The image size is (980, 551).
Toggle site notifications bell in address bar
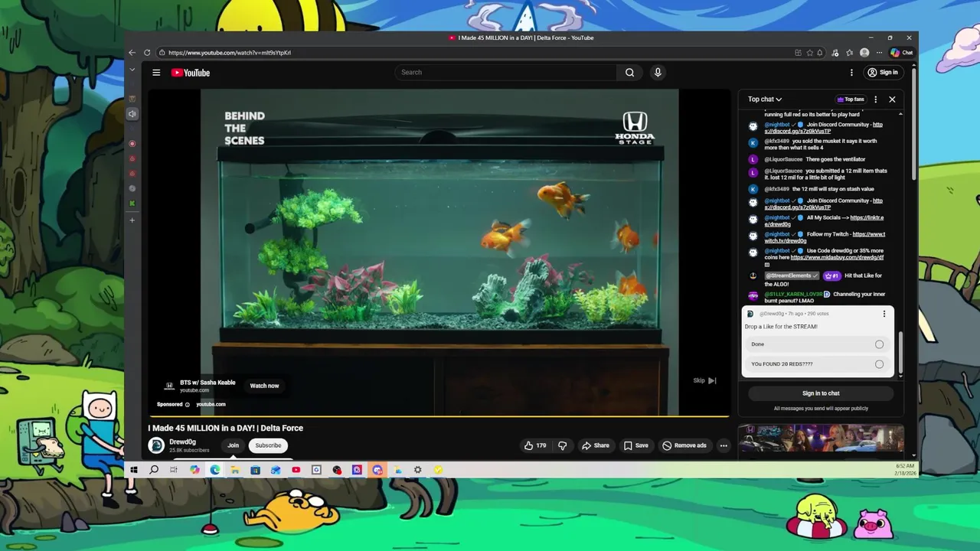820,53
